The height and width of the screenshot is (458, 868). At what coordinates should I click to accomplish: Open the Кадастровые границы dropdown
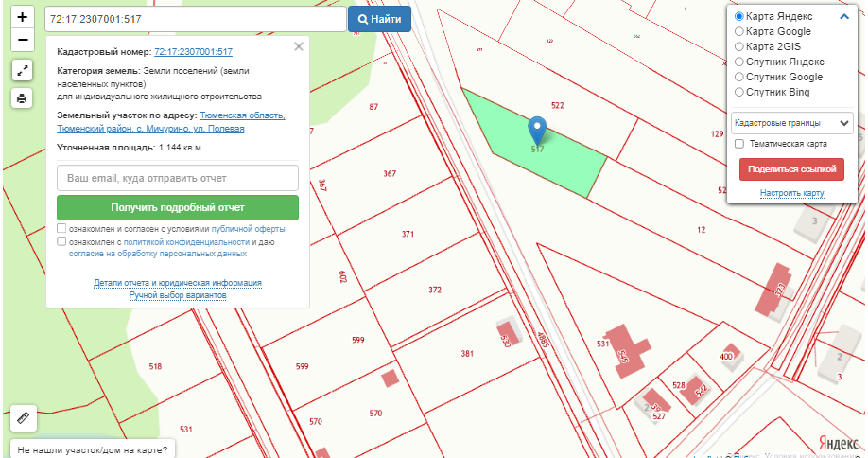pos(792,123)
